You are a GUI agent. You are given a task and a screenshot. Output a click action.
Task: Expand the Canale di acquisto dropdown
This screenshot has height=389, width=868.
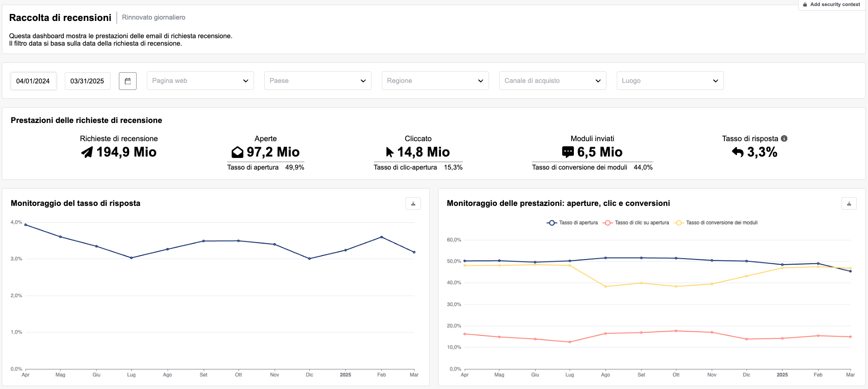[552, 81]
